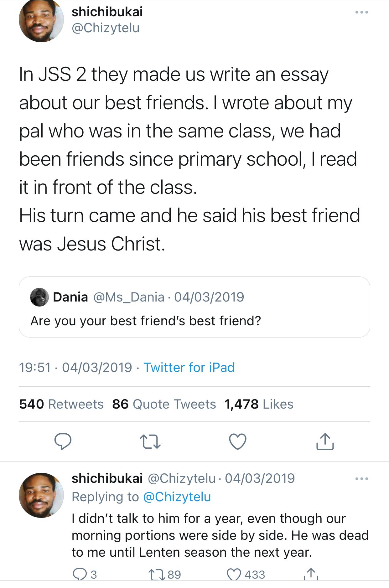View the 1,478 Likes list
The height and width of the screenshot is (588, 389).
tap(259, 404)
